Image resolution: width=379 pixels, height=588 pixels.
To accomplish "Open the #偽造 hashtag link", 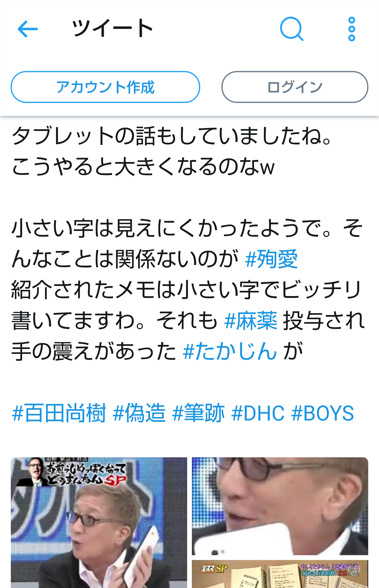I will coord(139,413).
